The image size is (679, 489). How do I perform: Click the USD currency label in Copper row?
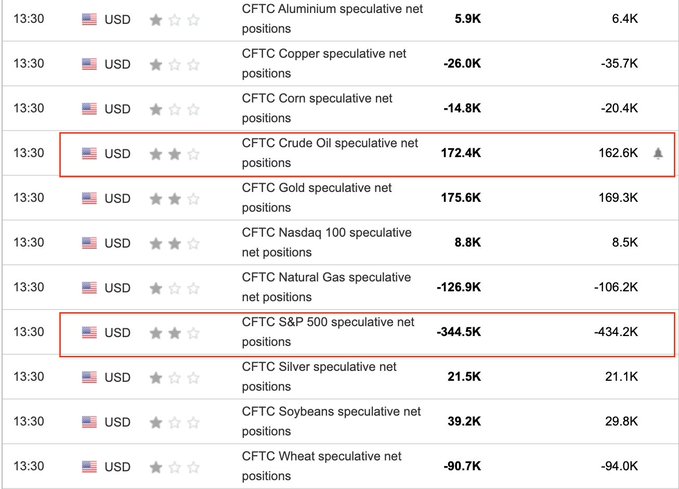pyautogui.click(x=118, y=64)
